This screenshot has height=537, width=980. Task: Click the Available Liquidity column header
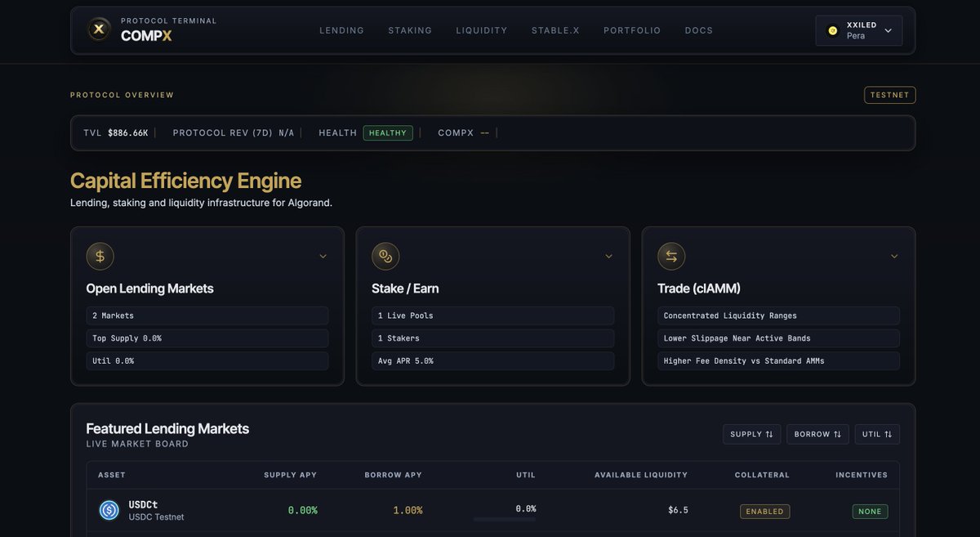(x=641, y=475)
